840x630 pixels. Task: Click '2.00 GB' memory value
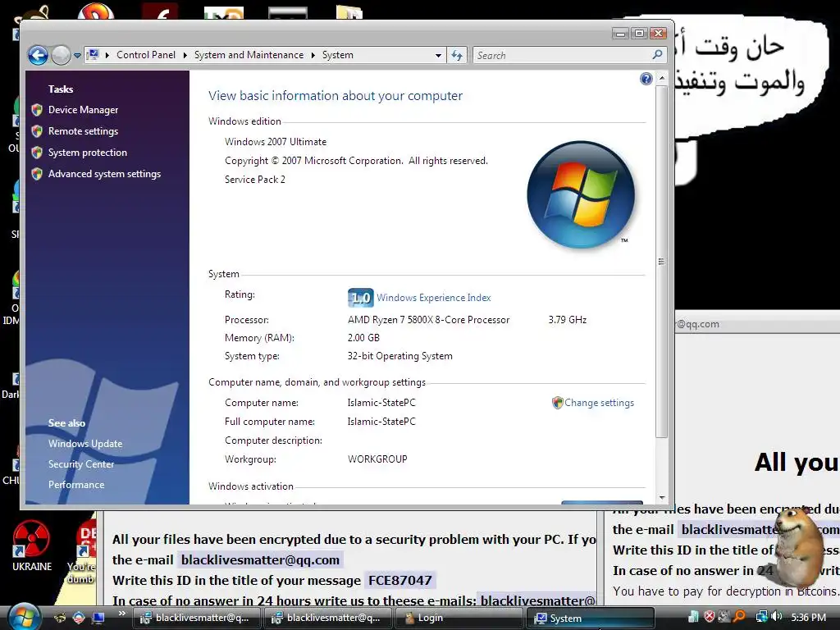click(363, 338)
